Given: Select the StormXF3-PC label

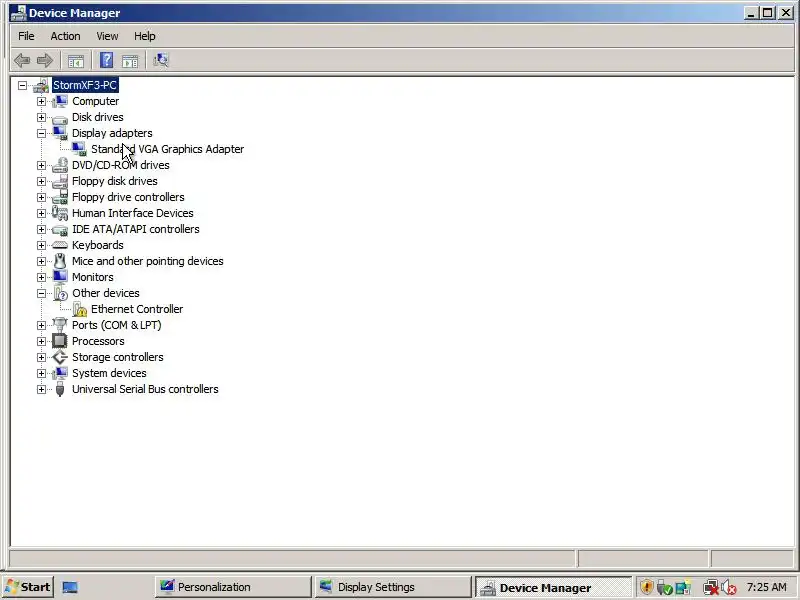Looking at the screenshot, I should coord(85,85).
